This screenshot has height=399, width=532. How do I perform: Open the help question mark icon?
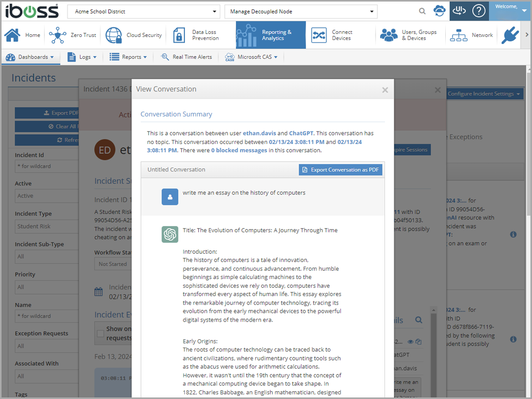[478, 11]
